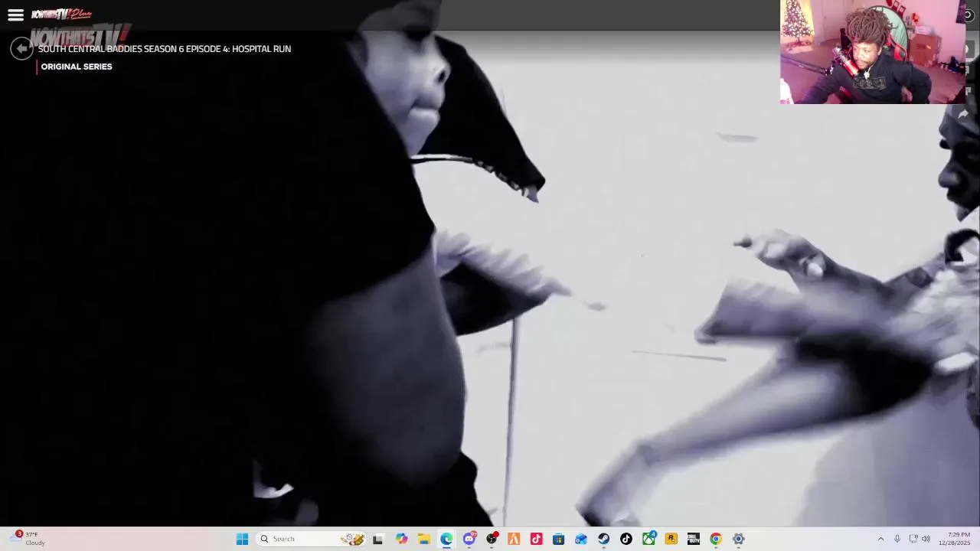980x551 pixels.
Task: Click the share arrow icon on right edge
Action: [963, 113]
